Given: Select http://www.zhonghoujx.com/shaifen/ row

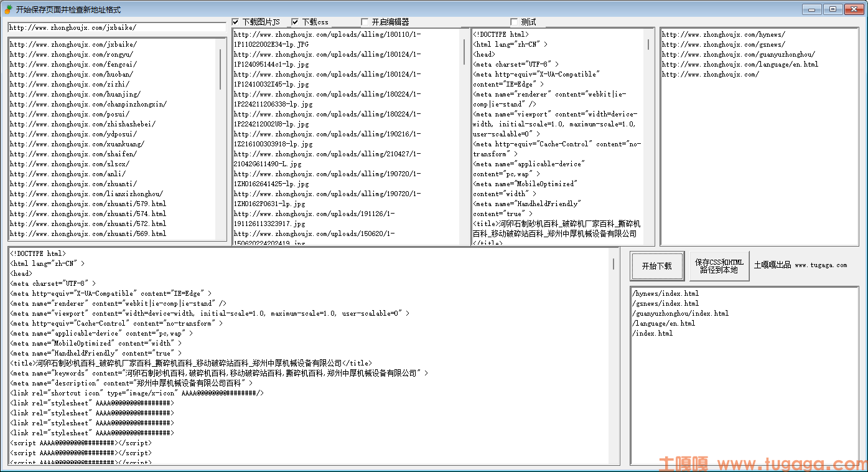Looking at the screenshot, I should tap(73, 154).
